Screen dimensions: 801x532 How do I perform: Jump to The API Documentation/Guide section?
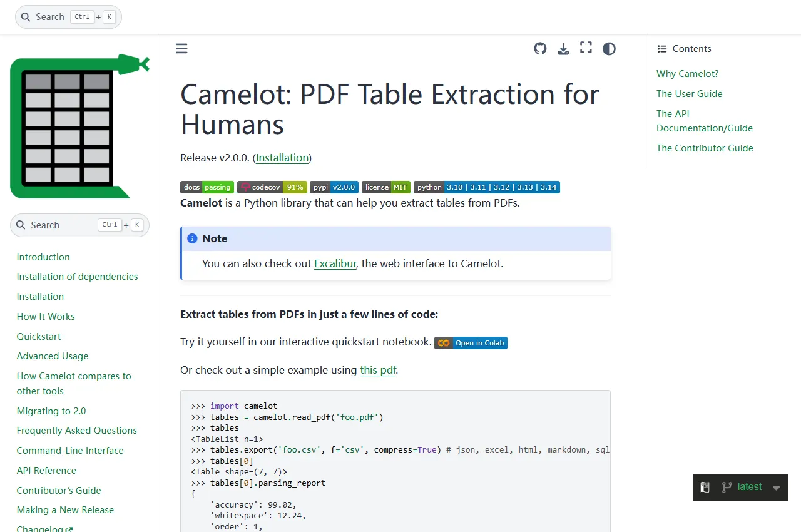[705, 121]
